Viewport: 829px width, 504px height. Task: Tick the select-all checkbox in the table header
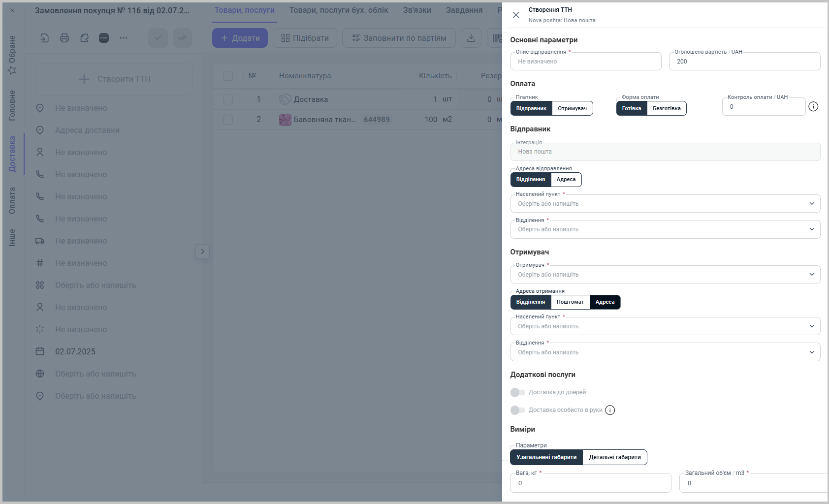point(228,76)
